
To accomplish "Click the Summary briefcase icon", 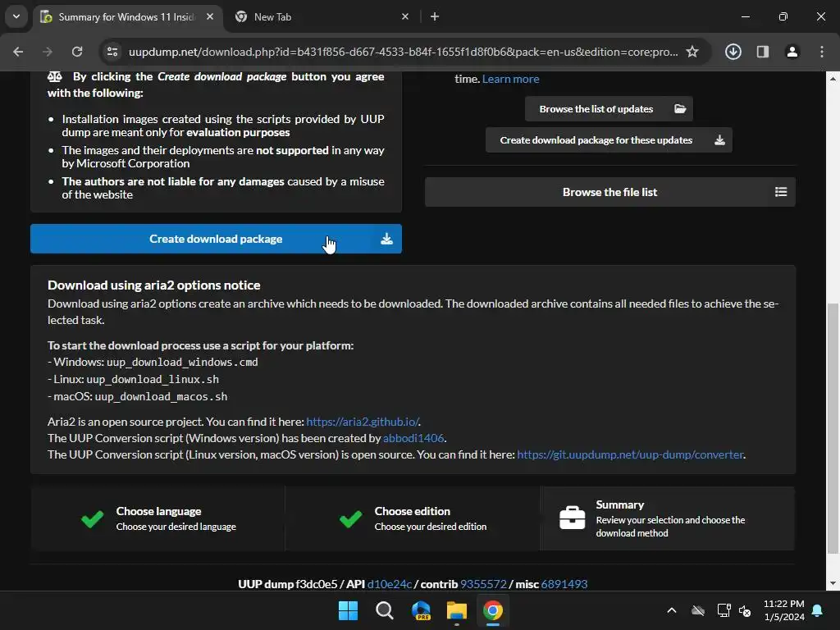I will (x=572, y=518).
